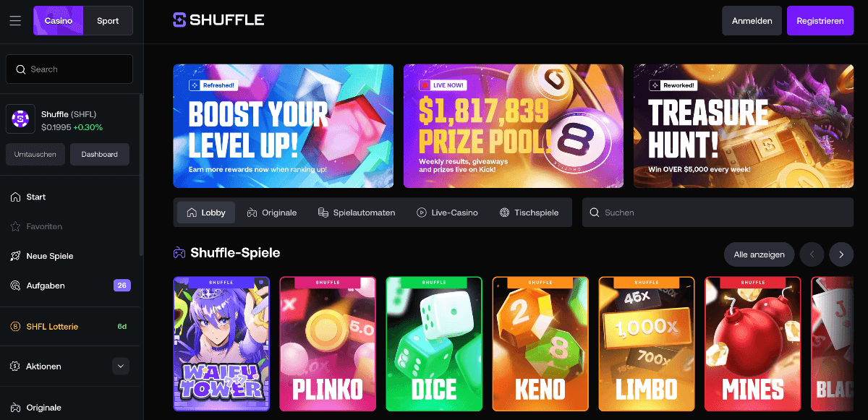The width and height of the screenshot is (868, 420).
Task: Go to Start home icon
Action: pyautogui.click(x=15, y=197)
